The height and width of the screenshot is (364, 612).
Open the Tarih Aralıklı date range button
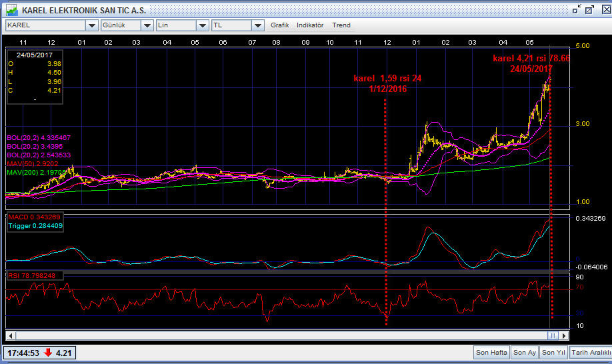[591, 353]
